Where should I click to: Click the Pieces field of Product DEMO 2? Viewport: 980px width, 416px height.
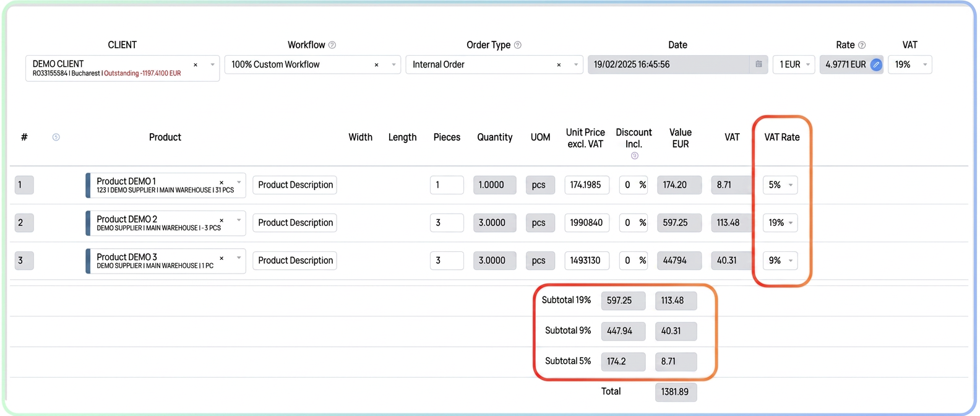click(x=447, y=223)
